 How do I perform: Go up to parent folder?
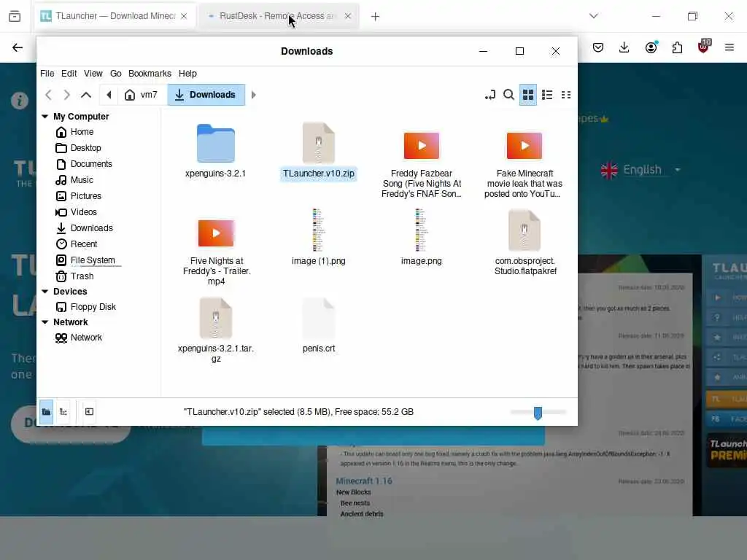[86, 95]
